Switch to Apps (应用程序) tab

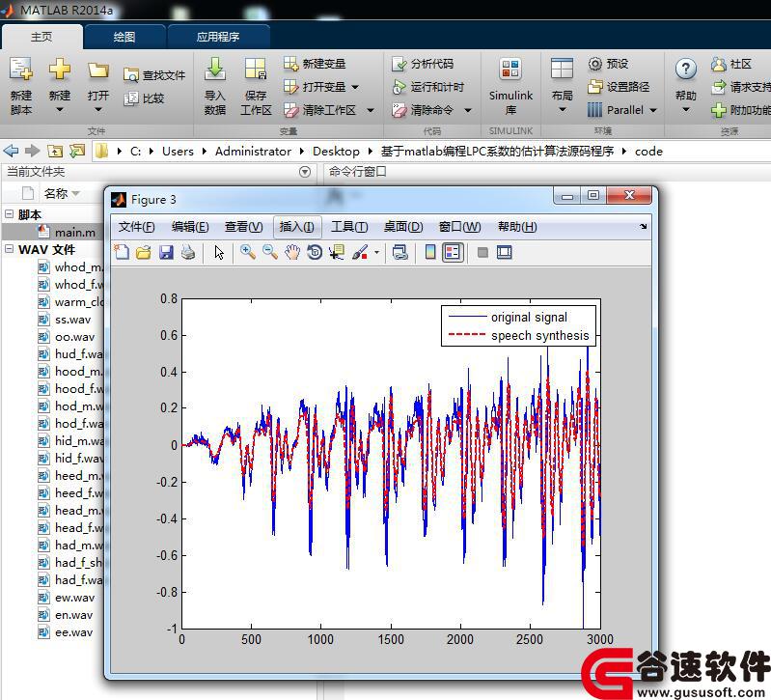(218, 37)
